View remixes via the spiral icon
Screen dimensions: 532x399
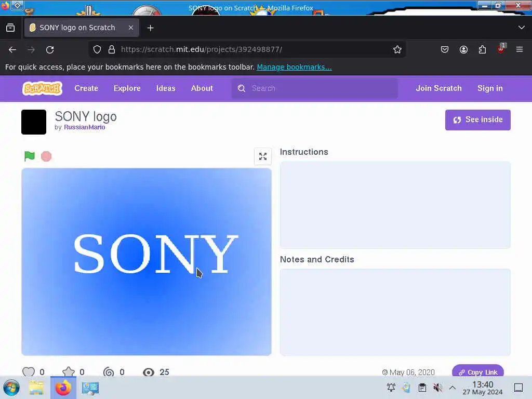pos(109,372)
